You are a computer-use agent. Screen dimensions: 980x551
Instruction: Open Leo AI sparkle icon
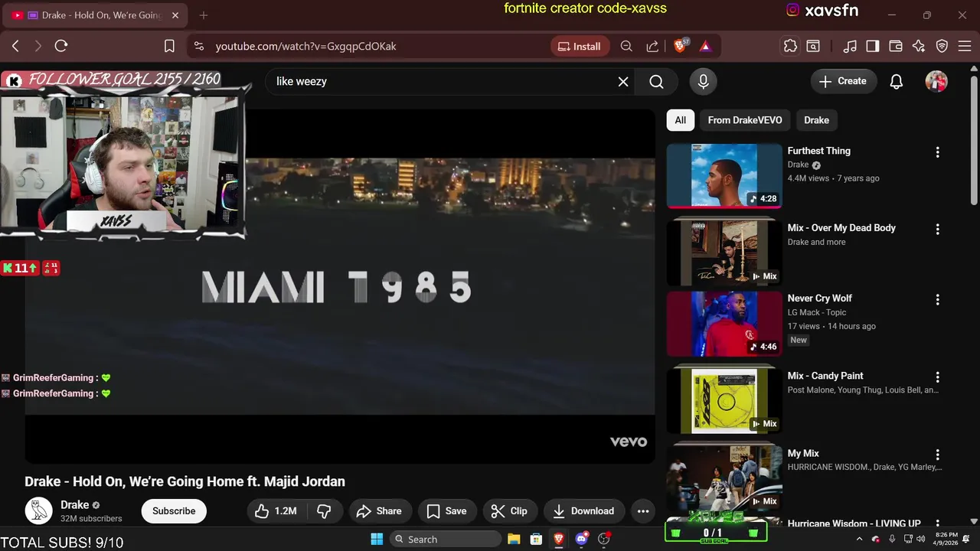[919, 46]
